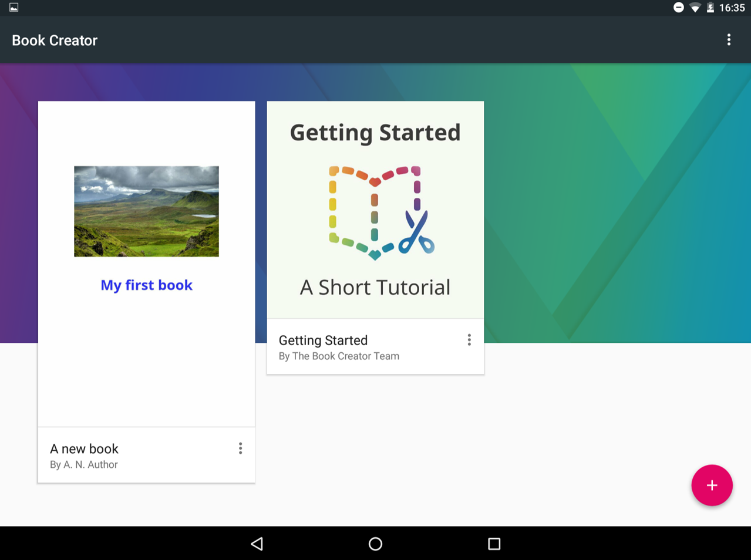Click the 'My first book' blue title text
751x560 pixels.
[x=146, y=285]
